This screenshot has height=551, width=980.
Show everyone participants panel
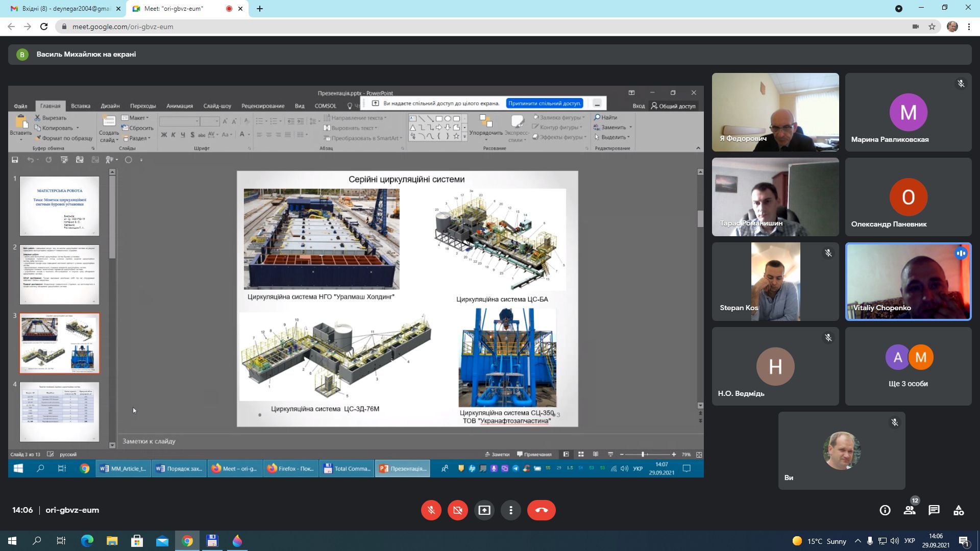(910, 510)
